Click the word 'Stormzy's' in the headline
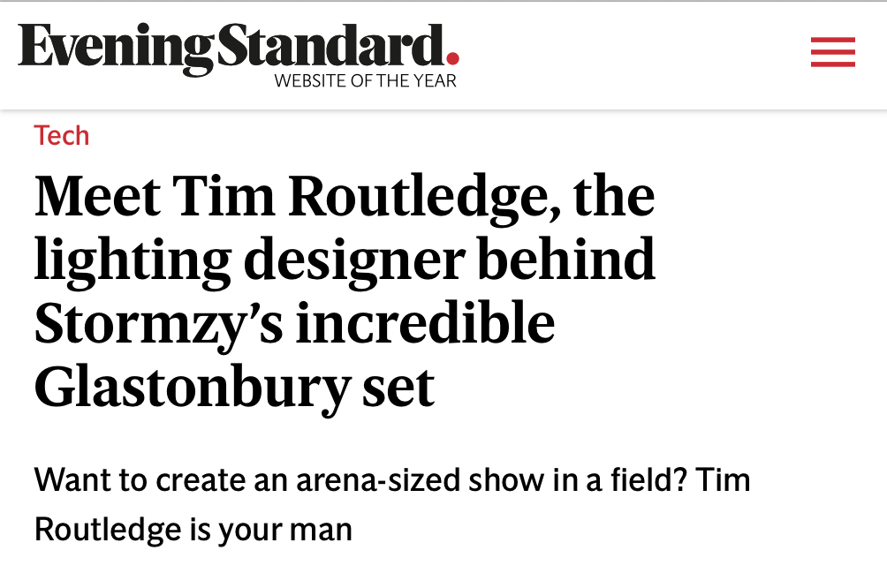Image resolution: width=887 pixels, height=588 pixels. tap(156, 323)
